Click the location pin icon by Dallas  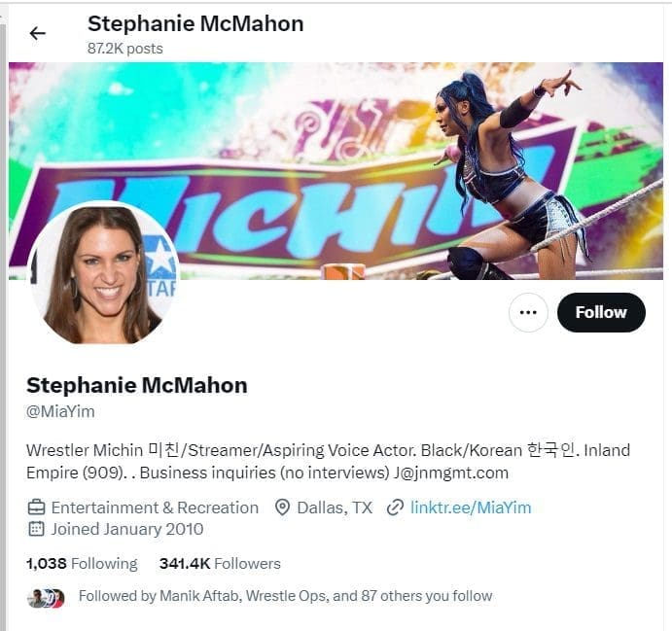pyautogui.click(x=282, y=508)
